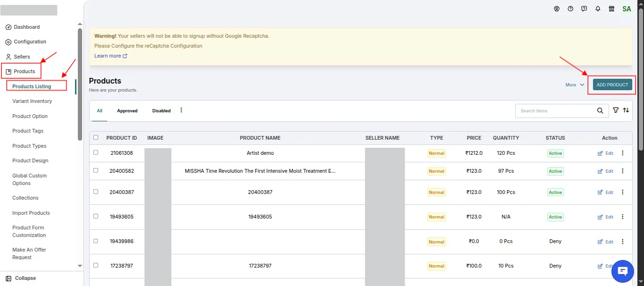This screenshot has height=286, width=644.
Task: Open Variant Inventory in sidebar
Action: pyautogui.click(x=32, y=101)
